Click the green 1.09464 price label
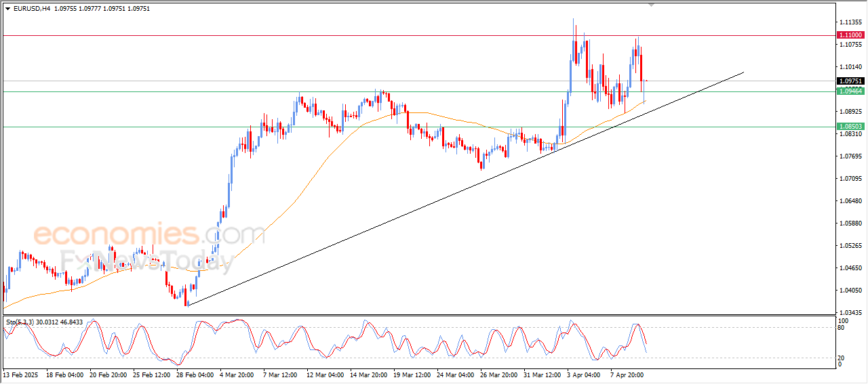The height and width of the screenshot is (384, 868). [x=850, y=91]
